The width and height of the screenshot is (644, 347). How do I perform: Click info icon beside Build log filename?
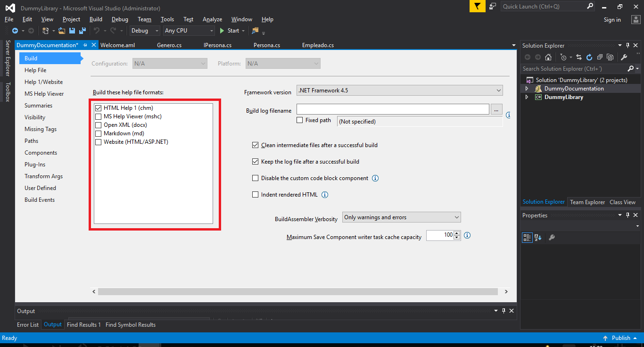[x=508, y=115]
